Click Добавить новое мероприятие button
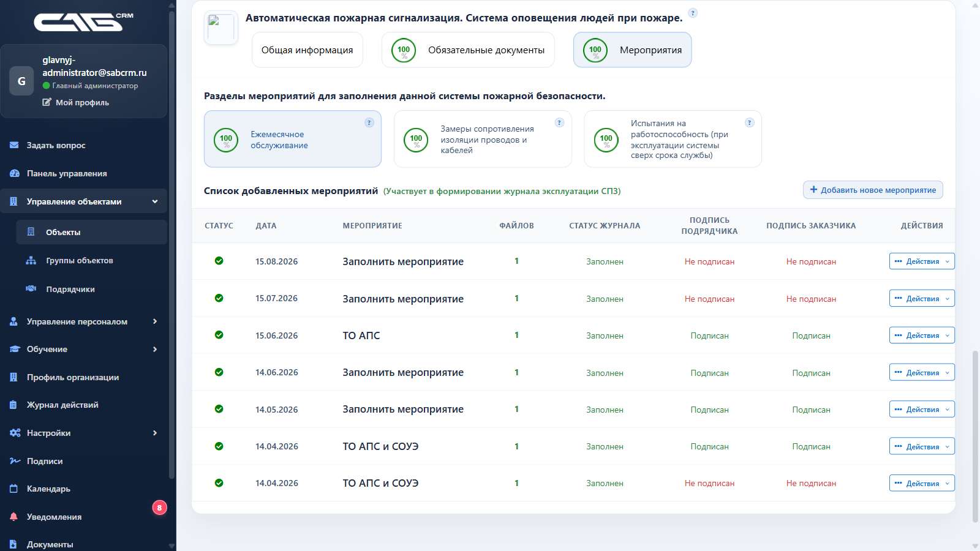 (x=873, y=190)
